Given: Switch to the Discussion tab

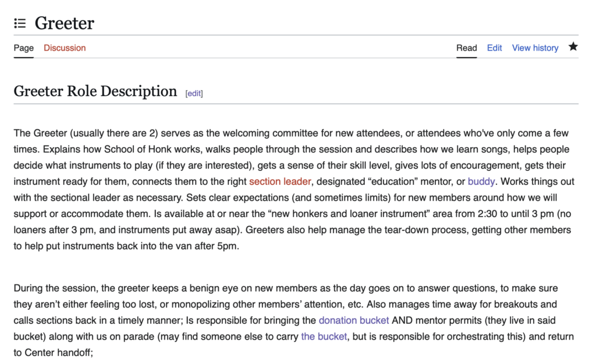Looking at the screenshot, I should click(65, 48).
